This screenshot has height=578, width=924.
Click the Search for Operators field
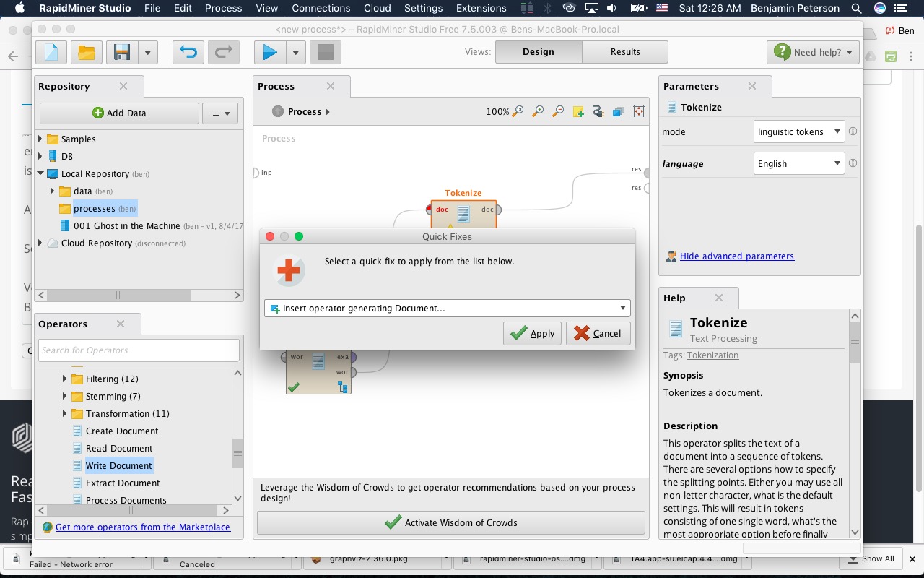(139, 350)
